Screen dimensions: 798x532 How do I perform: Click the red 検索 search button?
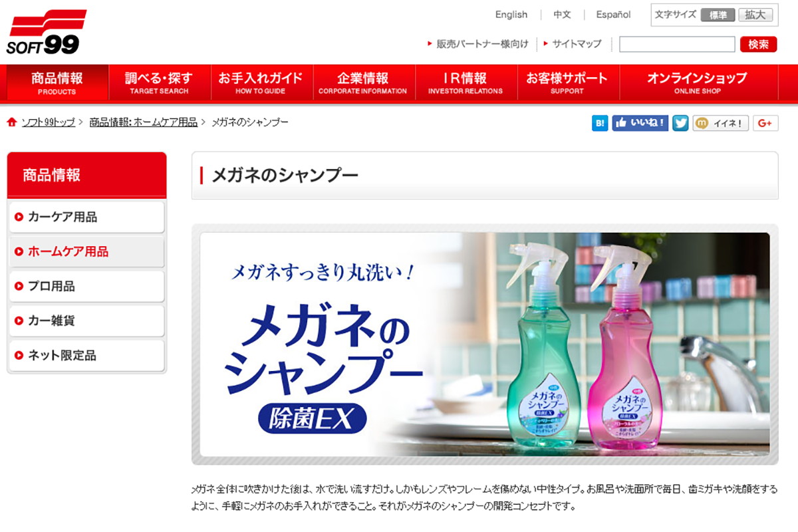click(x=758, y=45)
